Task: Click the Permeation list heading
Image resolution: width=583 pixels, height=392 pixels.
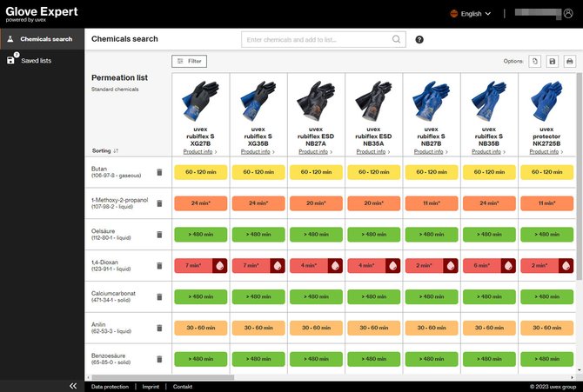Action: click(119, 77)
